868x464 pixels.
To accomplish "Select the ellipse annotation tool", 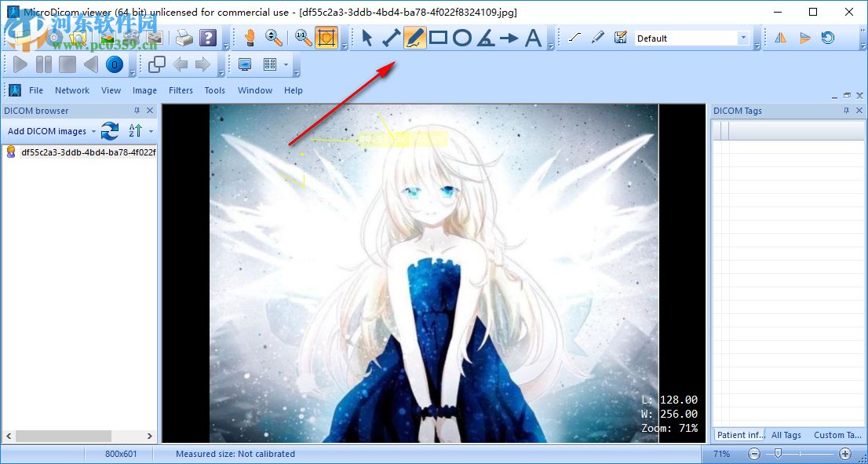I will [462, 38].
